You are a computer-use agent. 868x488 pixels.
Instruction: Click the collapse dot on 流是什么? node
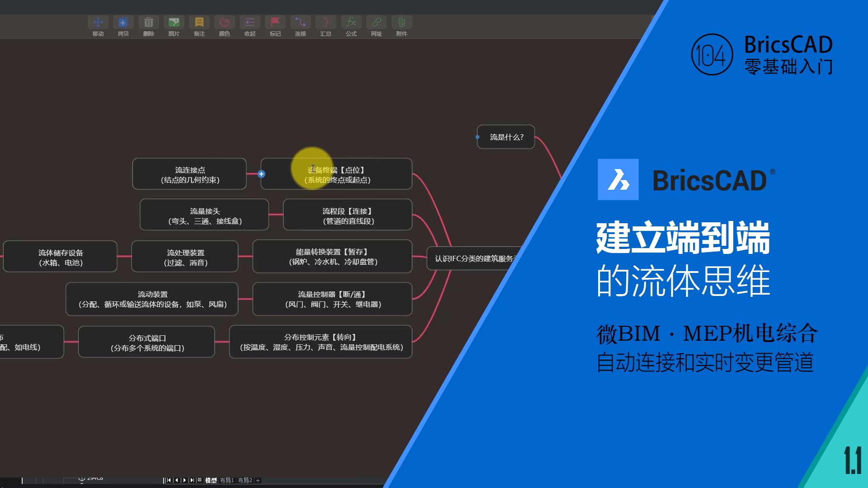[x=478, y=137]
